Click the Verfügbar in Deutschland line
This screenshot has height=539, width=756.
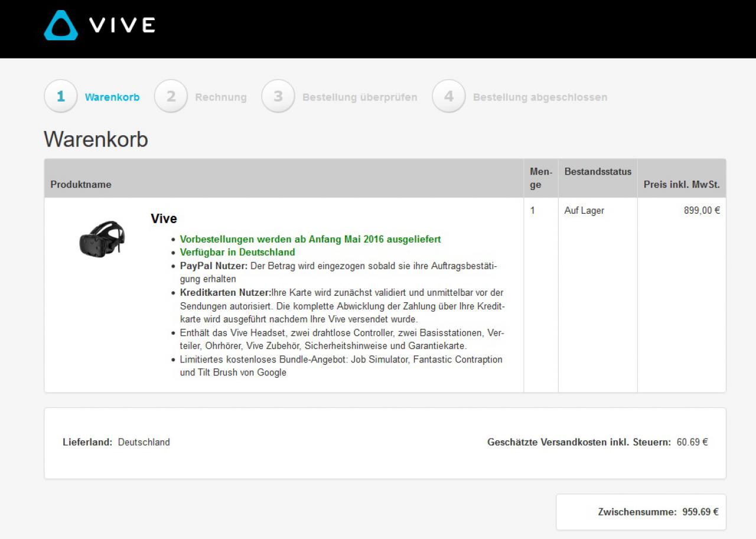[x=237, y=252]
